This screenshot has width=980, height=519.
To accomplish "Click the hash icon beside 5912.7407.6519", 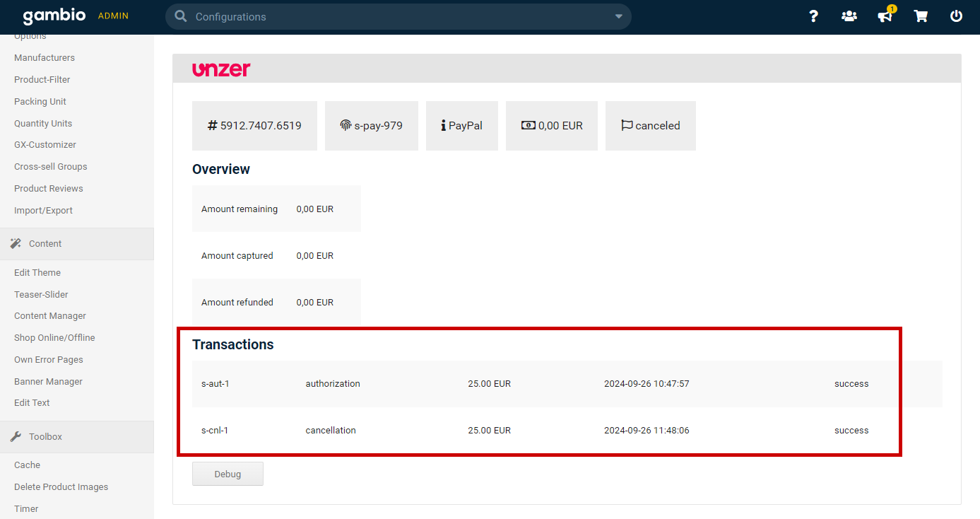I will click(x=212, y=125).
